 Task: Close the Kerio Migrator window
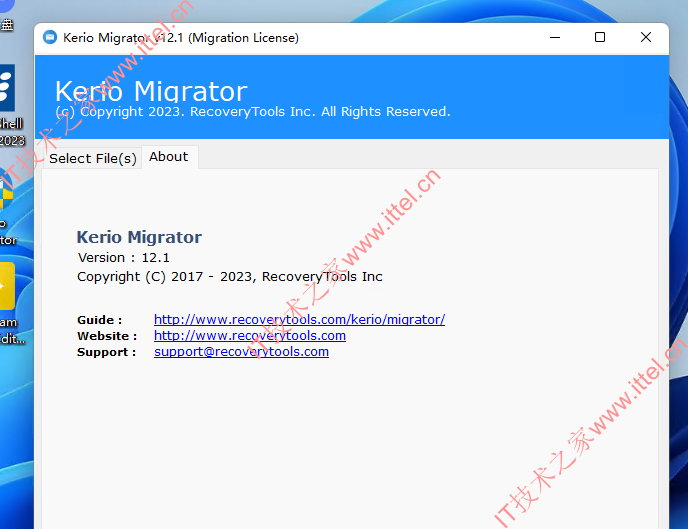(x=645, y=37)
